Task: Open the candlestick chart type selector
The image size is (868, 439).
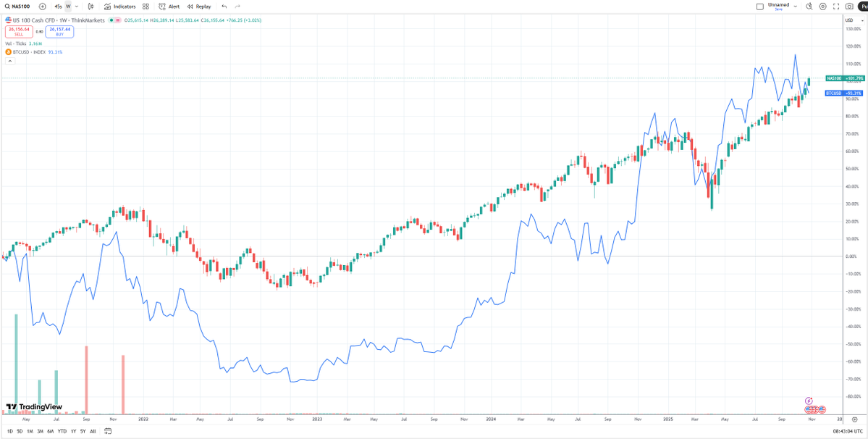Action: click(x=90, y=6)
